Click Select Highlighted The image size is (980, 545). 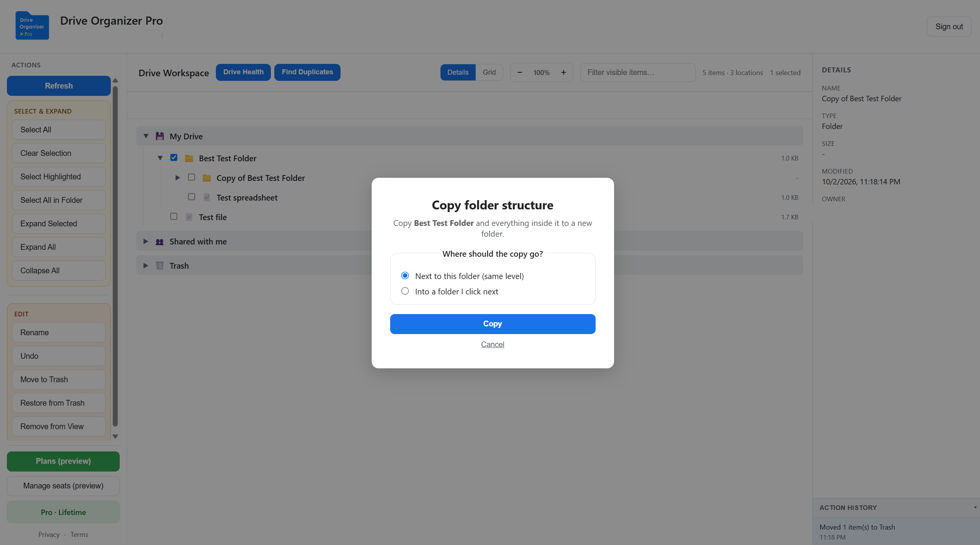pyautogui.click(x=59, y=177)
